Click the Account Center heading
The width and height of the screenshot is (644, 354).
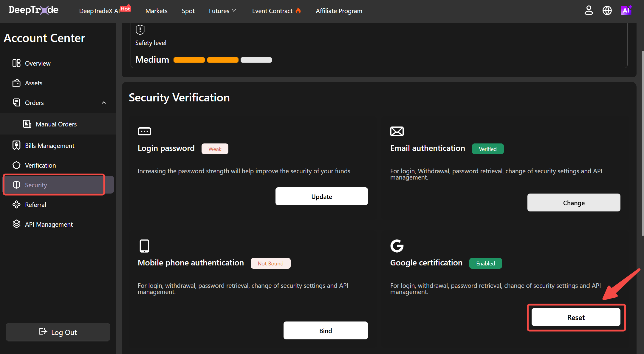[44, 38]
